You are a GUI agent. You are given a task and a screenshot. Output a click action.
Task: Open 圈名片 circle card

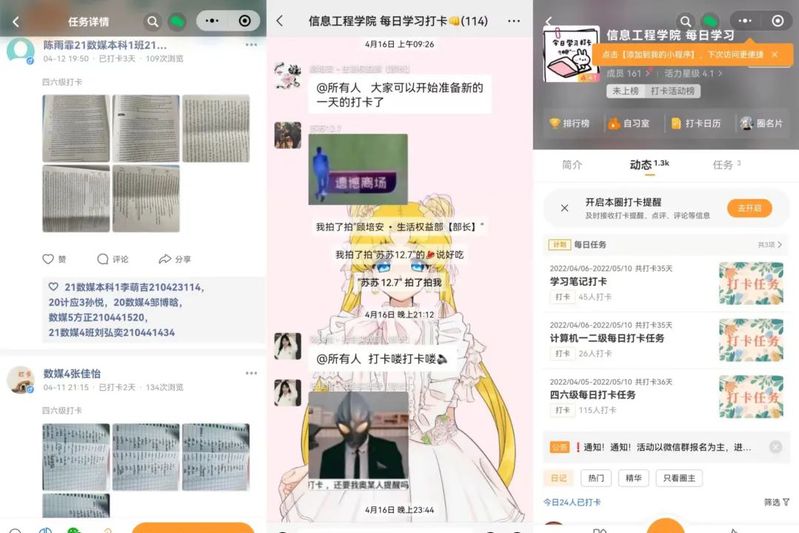(762, 123)
